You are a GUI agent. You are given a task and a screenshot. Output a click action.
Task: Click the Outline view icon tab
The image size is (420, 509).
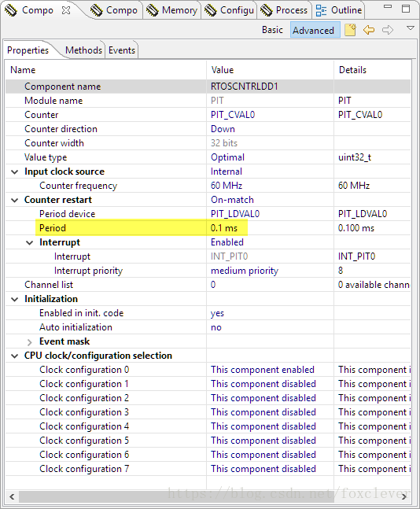(338, 10)
